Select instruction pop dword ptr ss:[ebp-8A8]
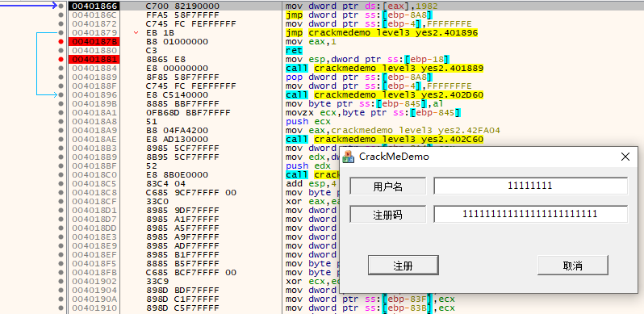 tap(359, 77)
